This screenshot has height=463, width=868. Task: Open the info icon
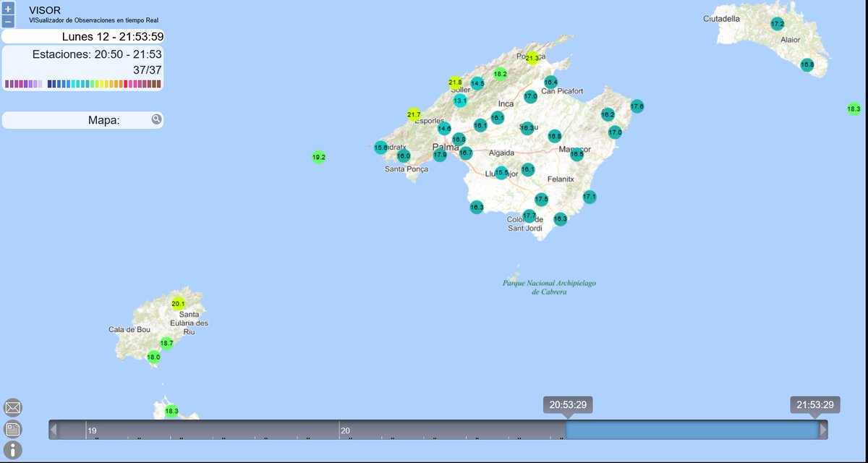point(13,451)
